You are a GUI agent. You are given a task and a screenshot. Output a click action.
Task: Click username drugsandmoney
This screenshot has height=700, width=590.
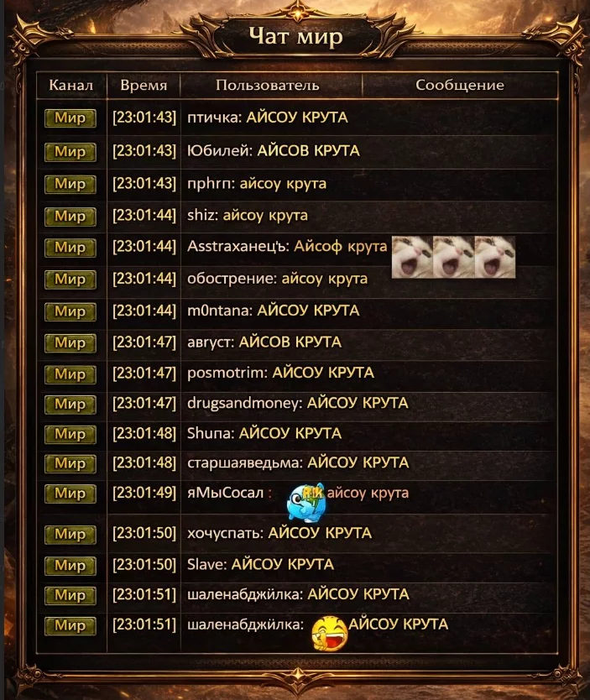pos(244,404)
